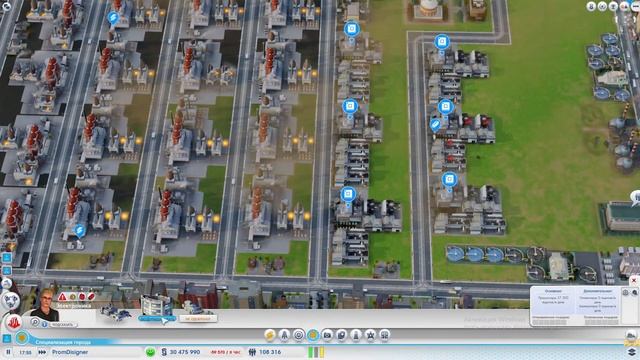Select the highlighted orange city specialization toolbar icon
Image resolution: width=640 pixels, height=360 pixels.
click(313, 335)
